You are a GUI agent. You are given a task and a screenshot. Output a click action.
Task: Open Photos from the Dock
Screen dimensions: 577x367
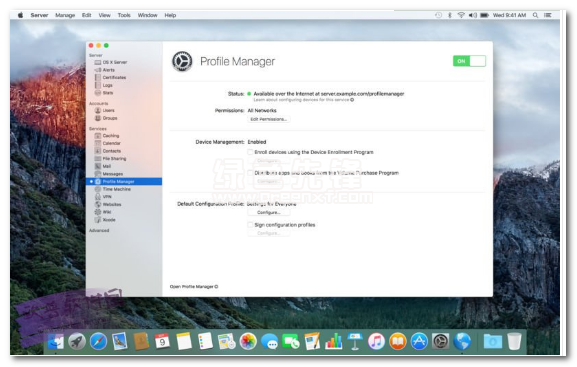[248, 342]
